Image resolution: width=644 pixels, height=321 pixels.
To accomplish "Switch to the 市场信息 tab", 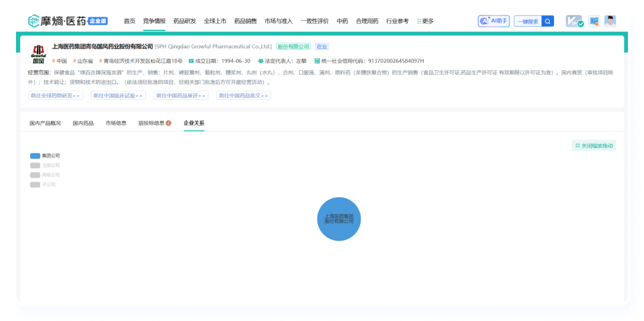I will coord(116,123).
